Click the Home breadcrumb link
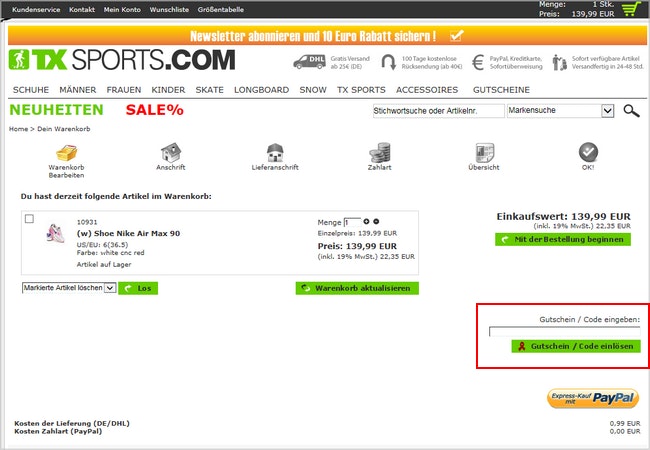This screenshot has width=650, height=450. 18,129
